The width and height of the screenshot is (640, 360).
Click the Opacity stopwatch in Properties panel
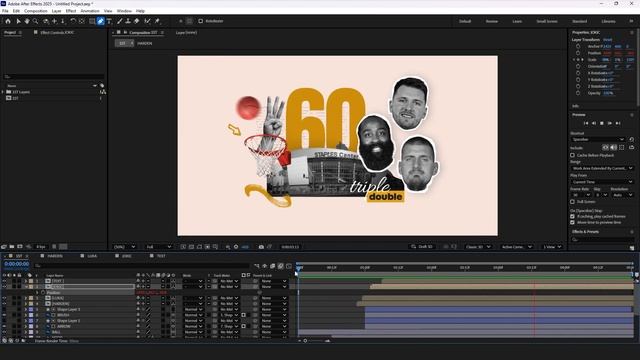(578, 93)
